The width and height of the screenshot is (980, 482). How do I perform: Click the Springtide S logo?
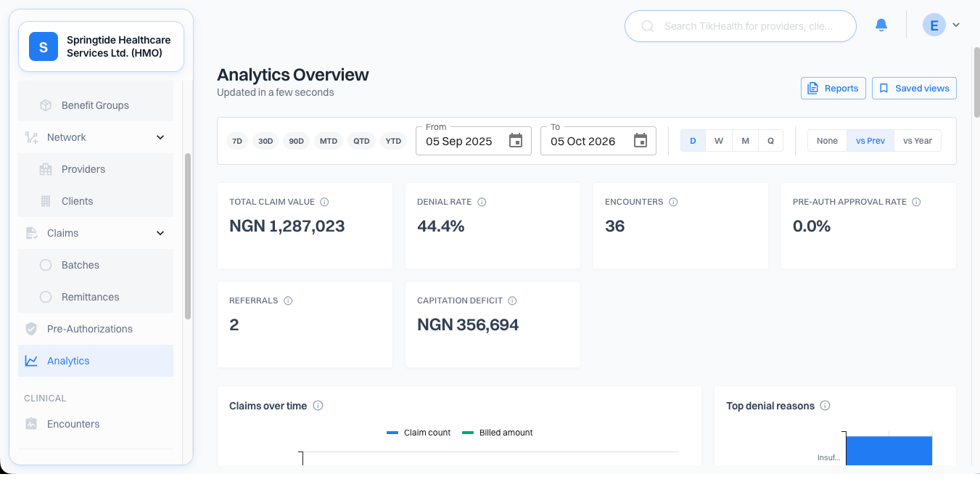tap(44, 46)
